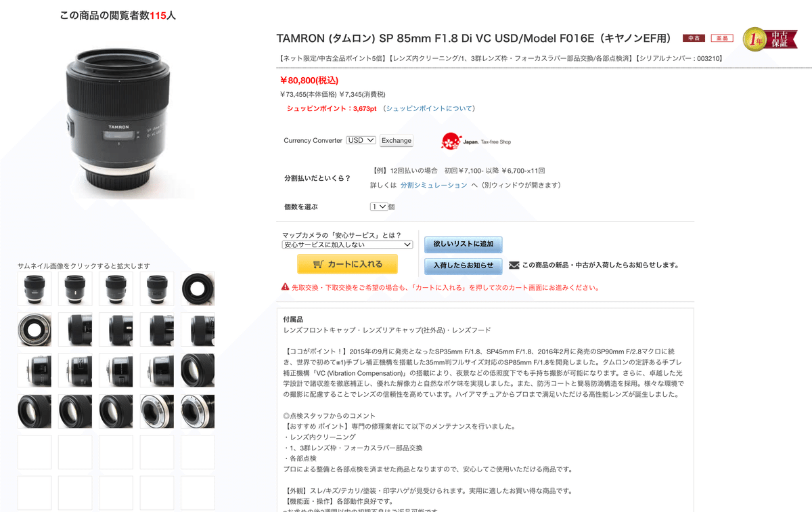Click the envelope icon beside arrival notification

click(514, 265)
